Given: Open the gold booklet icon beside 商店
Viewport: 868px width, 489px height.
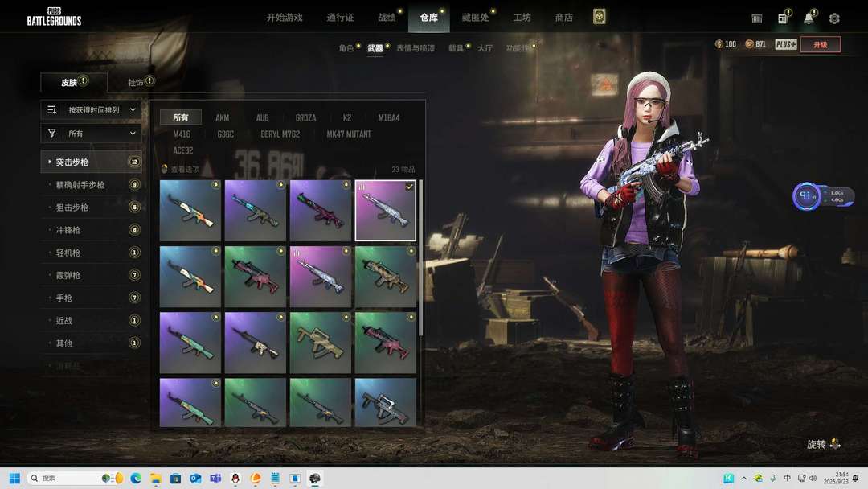Looking at the screenshot, I should (599, 17).
